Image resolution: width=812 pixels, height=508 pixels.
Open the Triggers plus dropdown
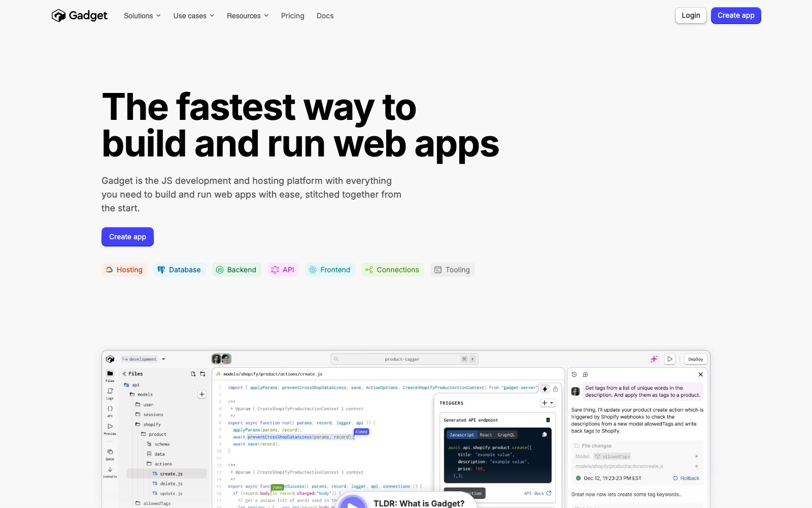pos(548,403)
